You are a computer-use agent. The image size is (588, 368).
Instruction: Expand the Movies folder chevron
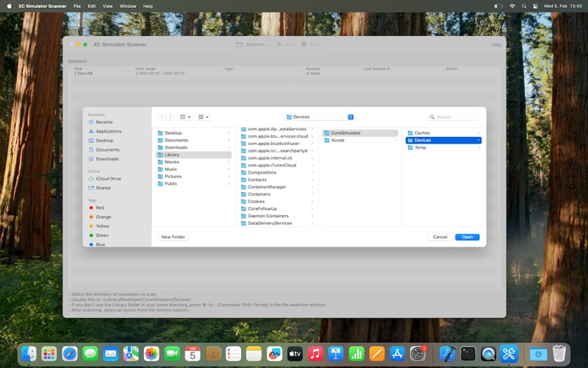[229, 162]
